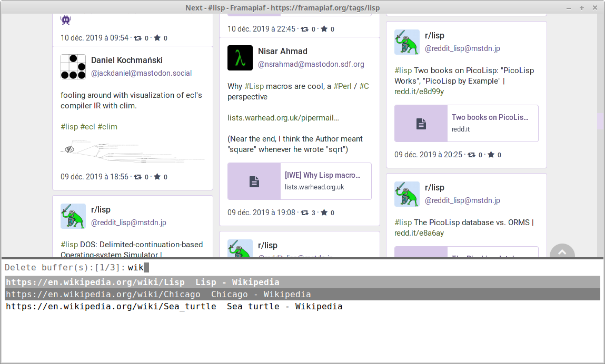Click r/lisp avatar on DOS simulator post
The image size is (605, 364).
click(73, 216)
